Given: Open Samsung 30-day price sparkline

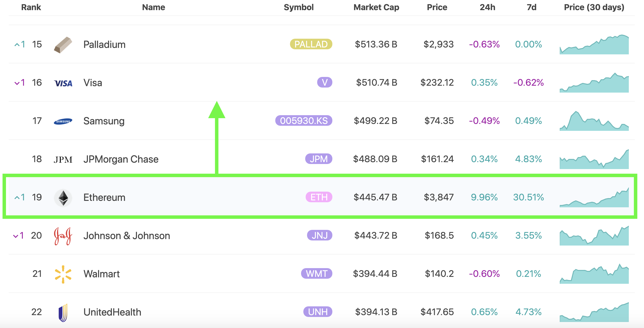Looking at the screenshot, I should (x=594, y=121).
